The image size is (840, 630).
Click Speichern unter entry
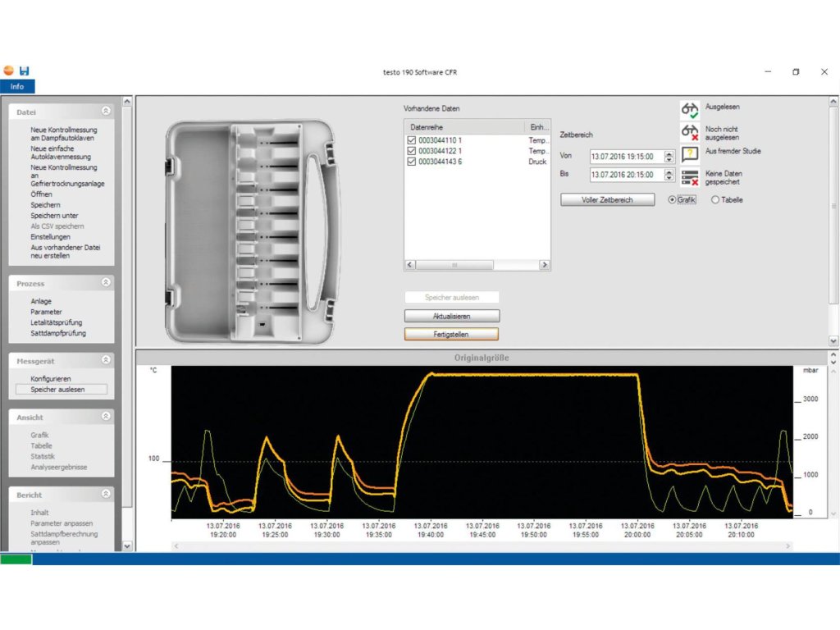click(54, 216)
